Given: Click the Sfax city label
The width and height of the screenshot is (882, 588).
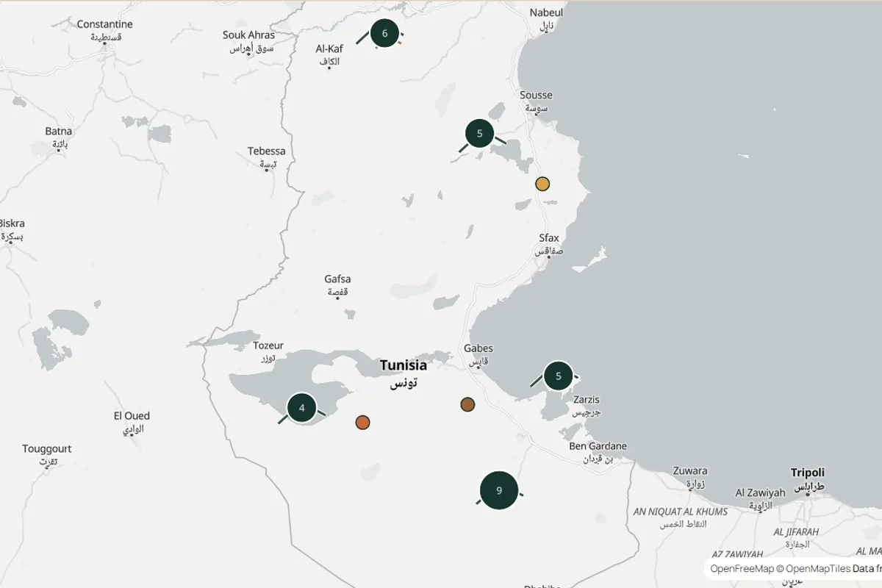Looking at the screenshot, I should point(549,244).
